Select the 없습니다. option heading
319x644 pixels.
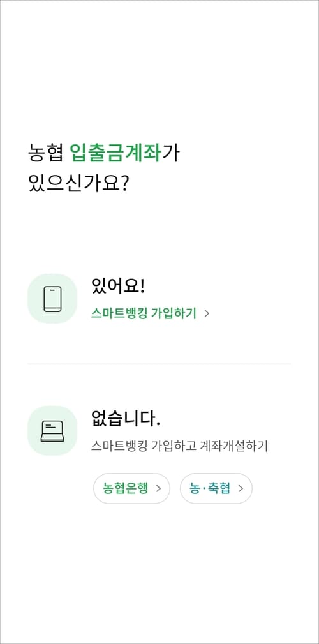(125, 418)
